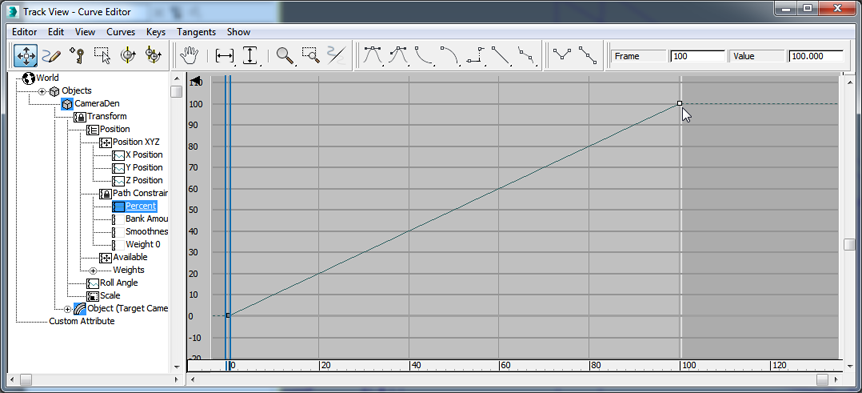Click the Frame number input field
The image size is (862, 393).
coord(698,56)
